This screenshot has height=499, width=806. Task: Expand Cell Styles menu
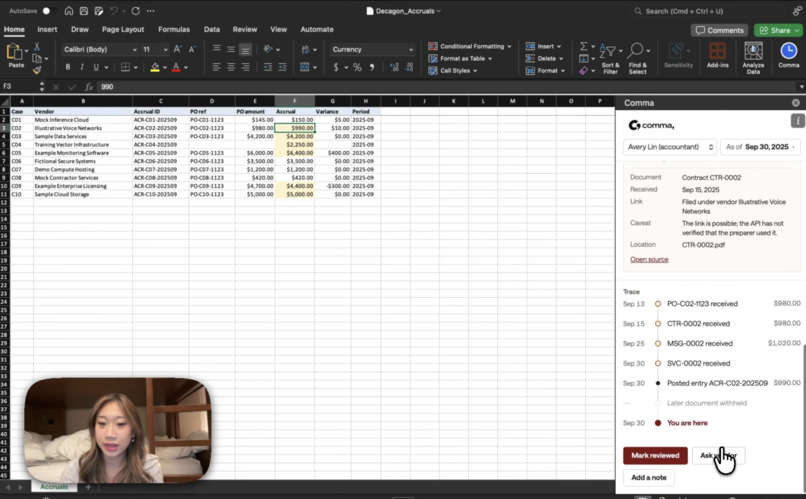453,71
